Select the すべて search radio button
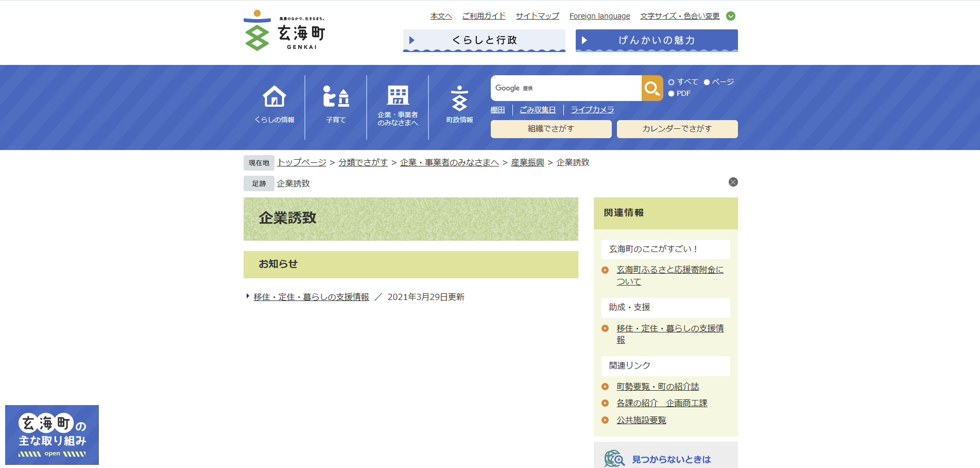The image size is (980, 468). pyautogui.click(x=672, y=82)
